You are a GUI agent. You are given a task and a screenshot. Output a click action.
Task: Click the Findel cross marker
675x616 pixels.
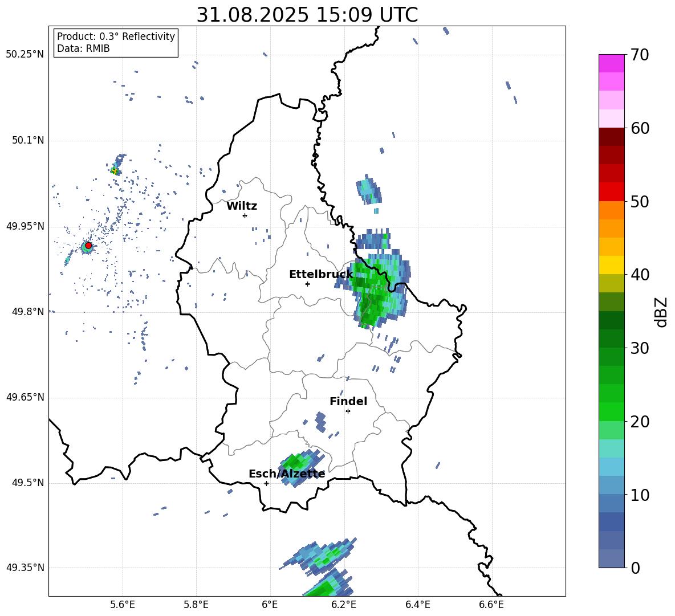pyautogui.click(x=348, y=411)
